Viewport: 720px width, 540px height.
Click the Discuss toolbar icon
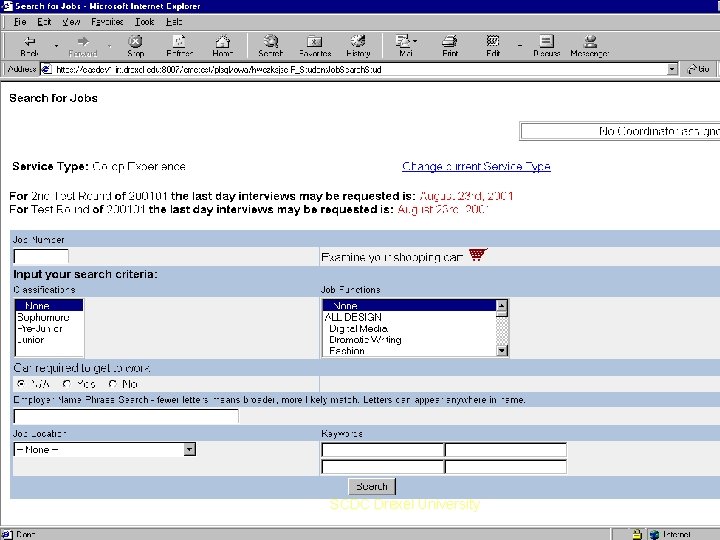[546, 46]
